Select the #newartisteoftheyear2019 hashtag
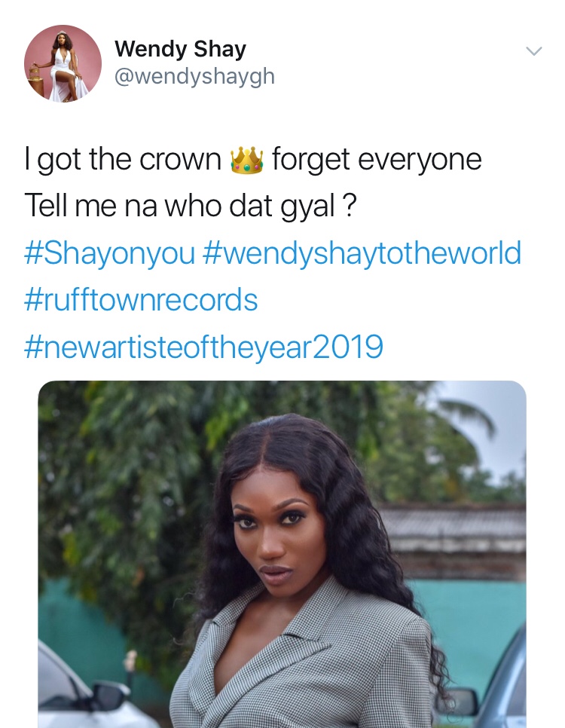This screenshot has height=728, width=565. pyautogui.click(x=204, y=347)
